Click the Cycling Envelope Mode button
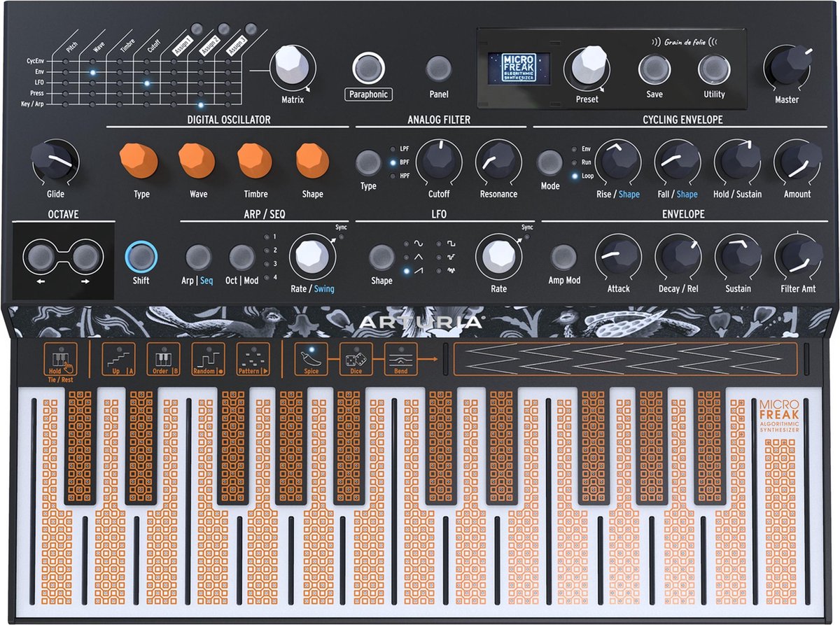 549,162
